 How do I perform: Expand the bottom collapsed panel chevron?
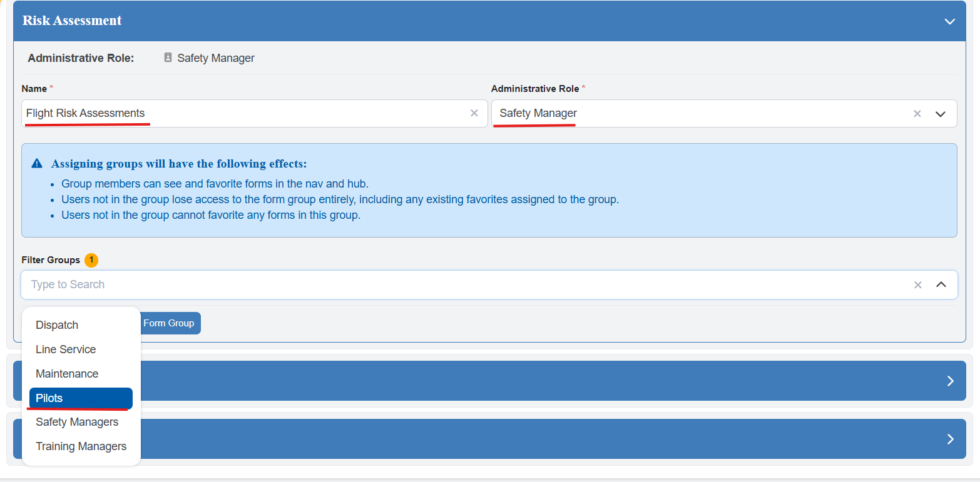tap(950, 439)
